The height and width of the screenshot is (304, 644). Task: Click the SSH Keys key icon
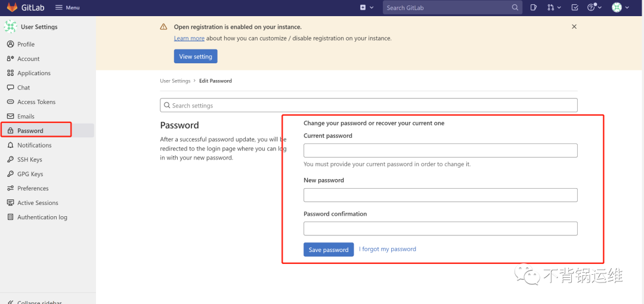pos(10,159)
